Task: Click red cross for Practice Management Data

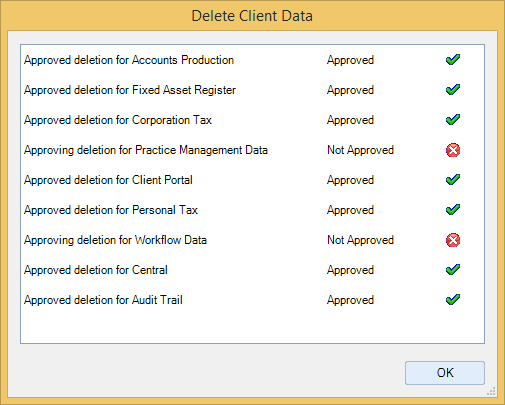Action: tap(453, 150)
